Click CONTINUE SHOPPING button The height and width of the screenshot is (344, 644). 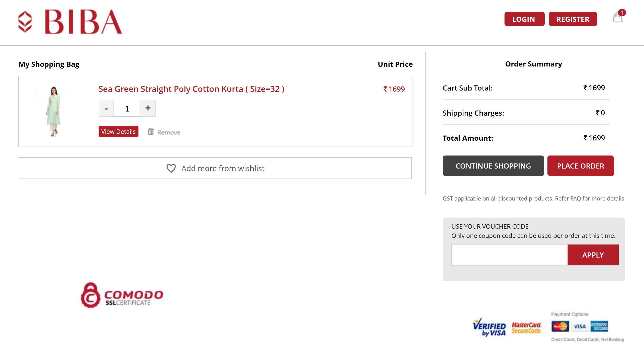coord(493,166)
